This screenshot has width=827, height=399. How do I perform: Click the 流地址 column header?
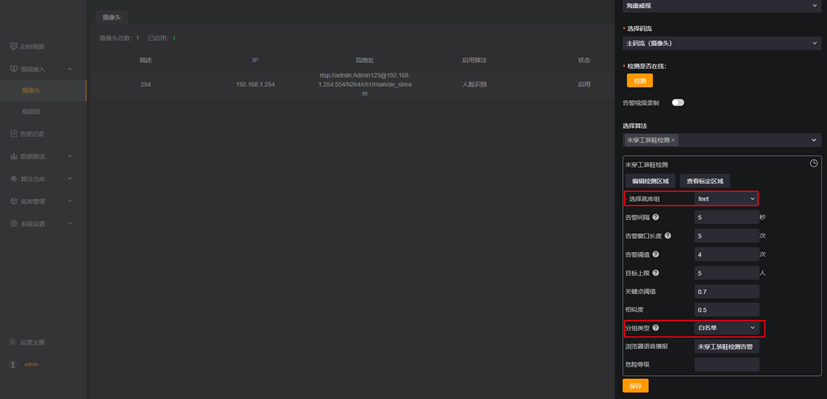pyautogui.click(x=364, y=61)
